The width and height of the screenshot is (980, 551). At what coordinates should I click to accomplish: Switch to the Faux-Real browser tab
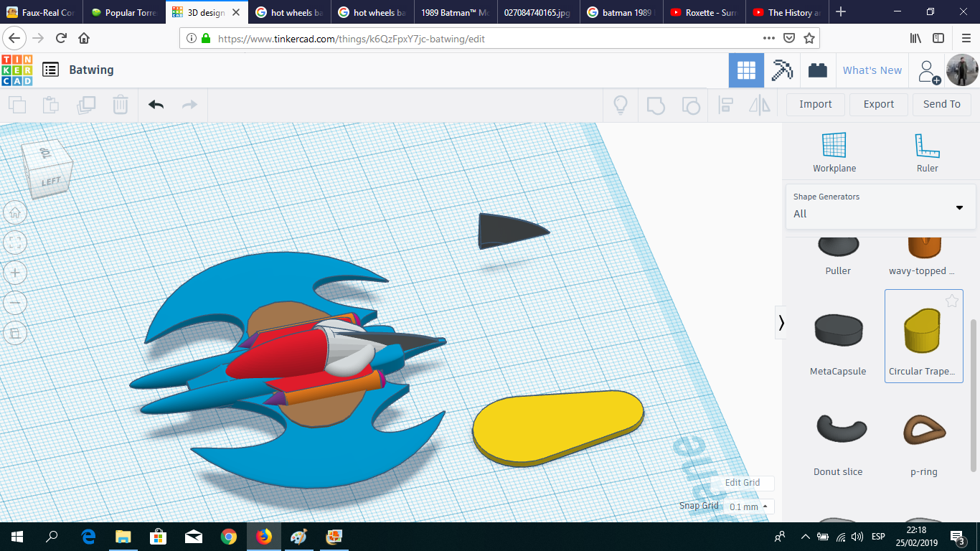click(42, 12)
